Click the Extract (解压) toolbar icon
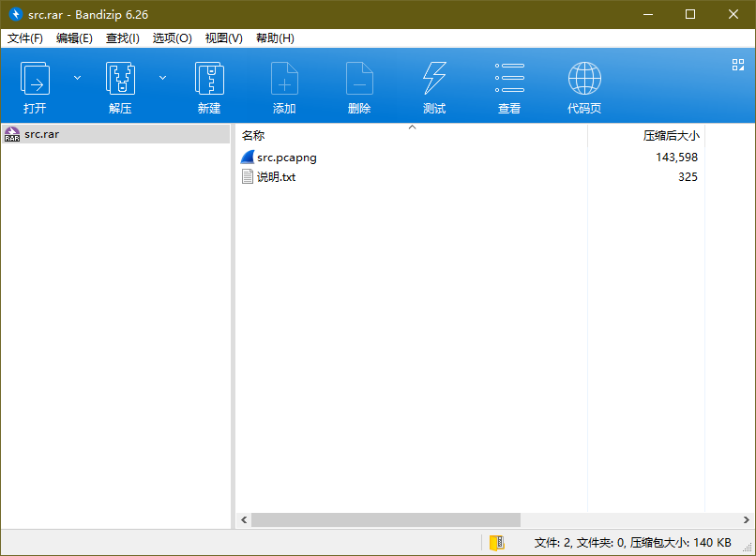The height and width of the screenshot is (556, 756). 120,78
